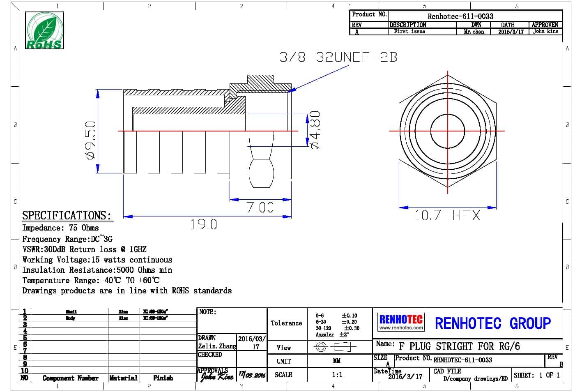Click the red RENHOTEC company logo
Image resolution: width=582 pixels, height=392 pixels.
tap(400, 319)
